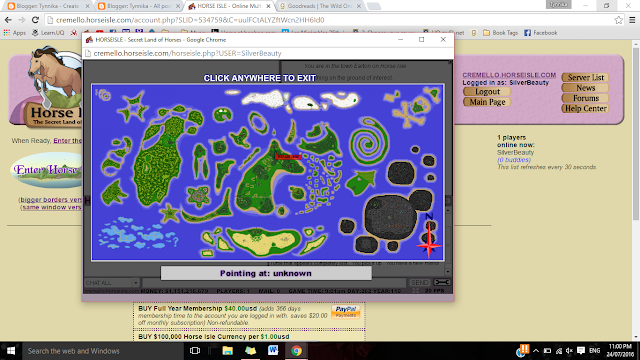Click the wrench settings icon in the game window
Screen dimensions: 640x360
click(442, 282)
